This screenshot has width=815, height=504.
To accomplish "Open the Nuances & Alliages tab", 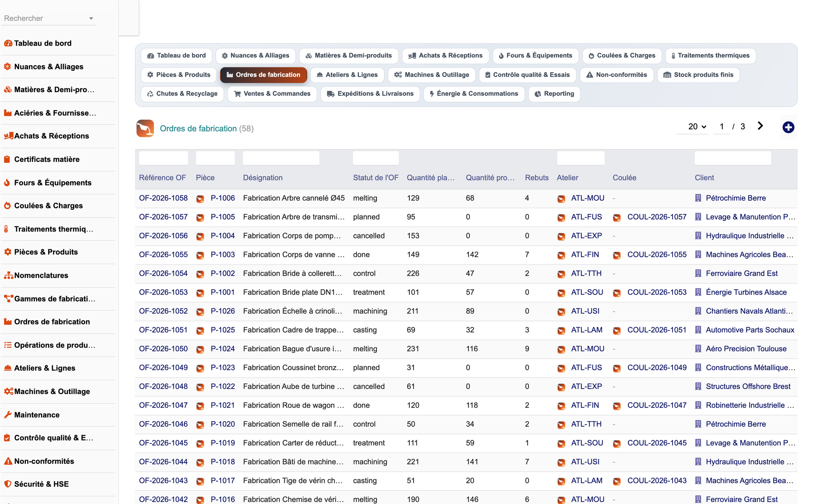I will [x=255, y=56].
